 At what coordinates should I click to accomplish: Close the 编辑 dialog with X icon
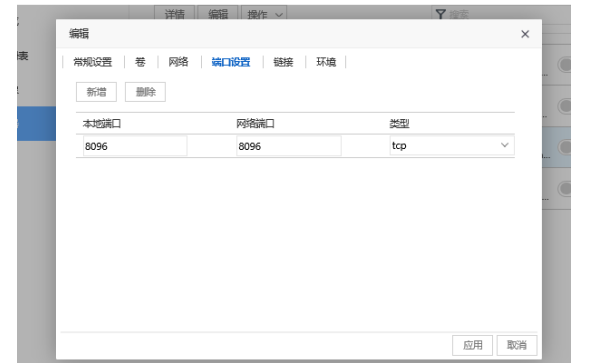525,34
